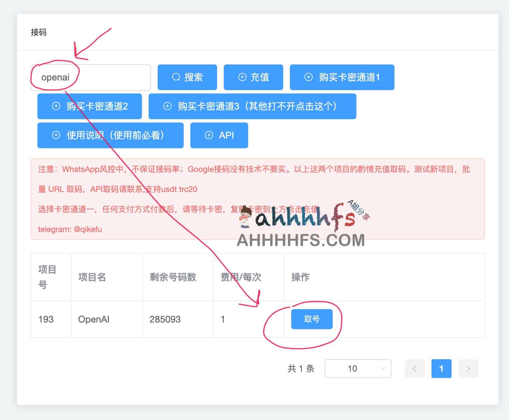Open the 使用说明（使用前必看）instructions
Viewport: 509px width, 420px height.
pos(115,135)
